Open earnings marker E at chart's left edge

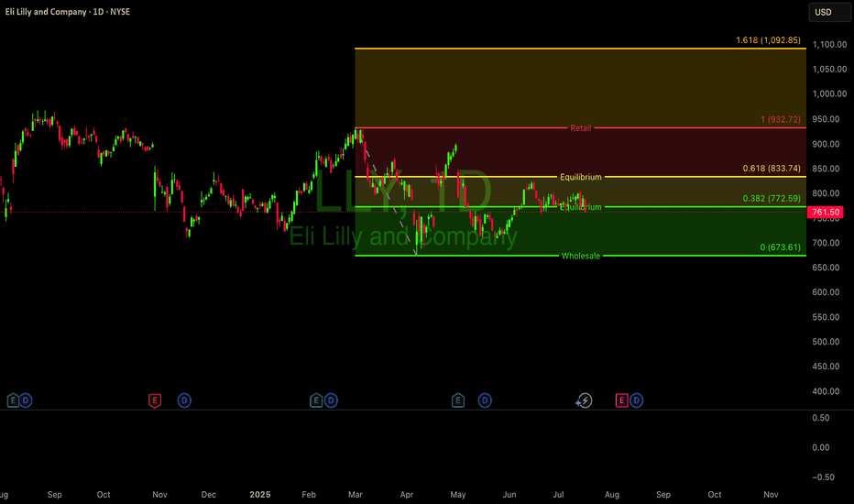(13, 401)
